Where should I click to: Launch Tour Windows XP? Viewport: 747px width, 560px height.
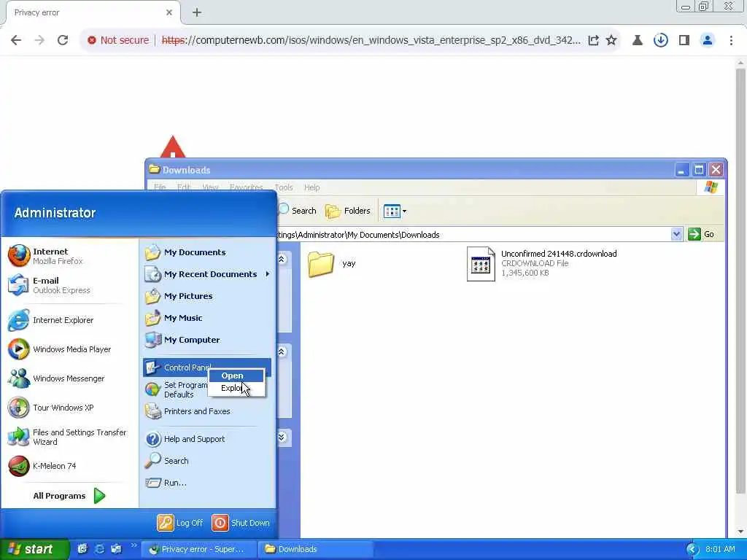69,408
